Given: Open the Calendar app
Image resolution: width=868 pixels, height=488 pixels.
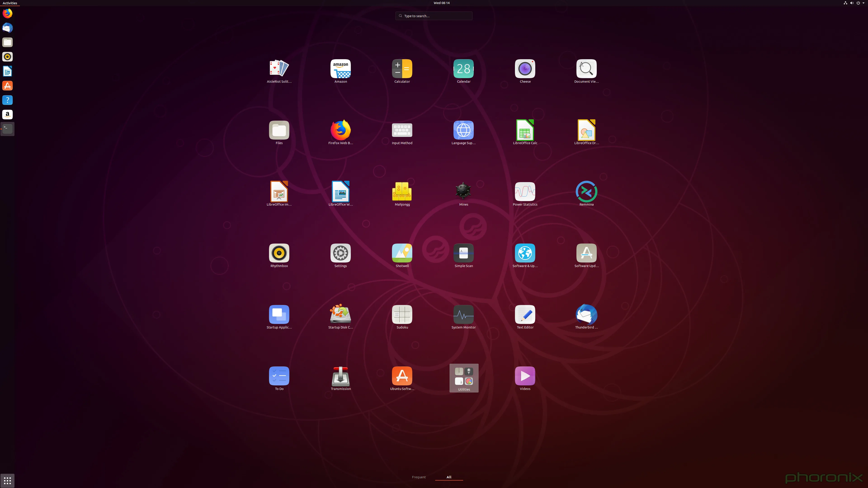Looking at the screenshot, I should tap(463, 71).
